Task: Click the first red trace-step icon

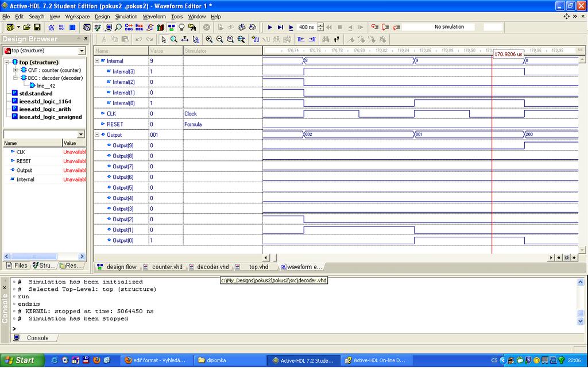Action: coord(374,27)
